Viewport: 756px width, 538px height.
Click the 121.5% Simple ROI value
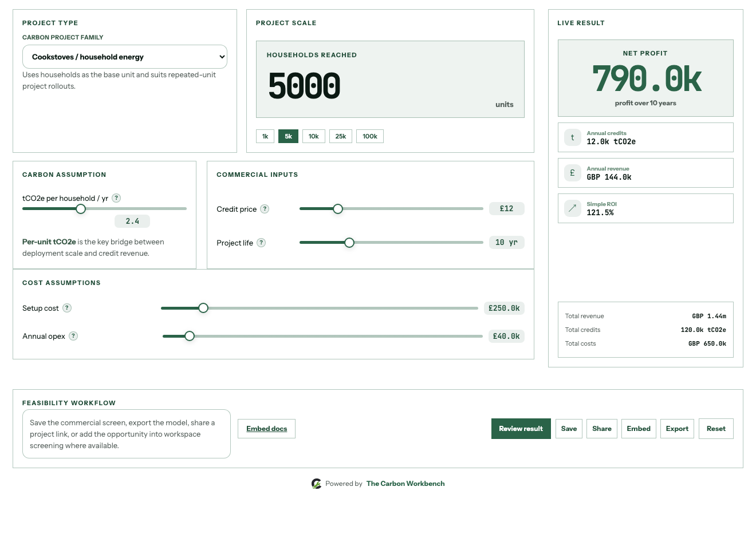(600, 212)
